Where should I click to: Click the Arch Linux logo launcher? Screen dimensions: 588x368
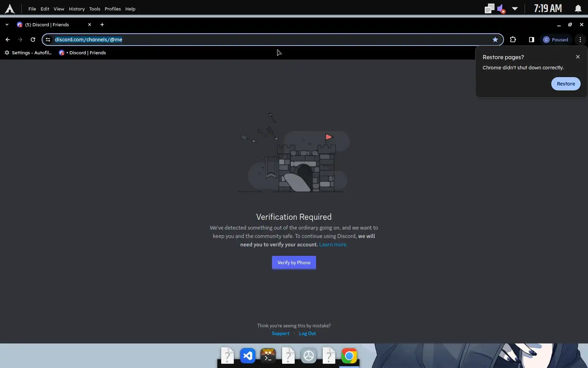10,9
